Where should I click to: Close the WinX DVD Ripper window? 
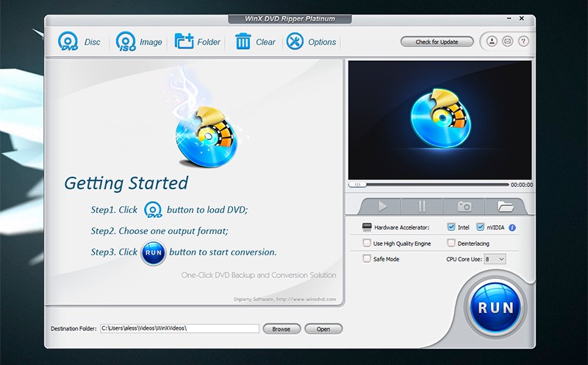point(522,18)
